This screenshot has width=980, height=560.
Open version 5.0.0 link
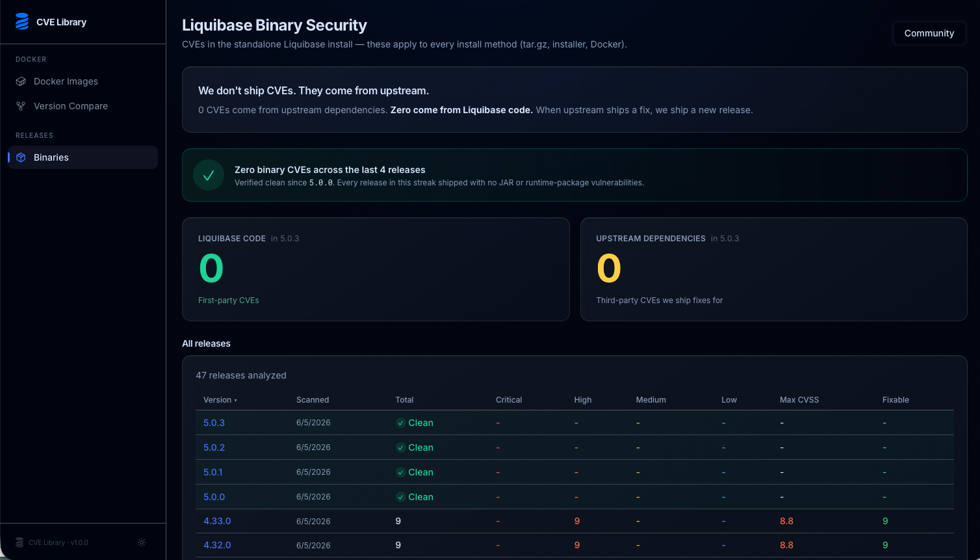(x=214, y=497)
